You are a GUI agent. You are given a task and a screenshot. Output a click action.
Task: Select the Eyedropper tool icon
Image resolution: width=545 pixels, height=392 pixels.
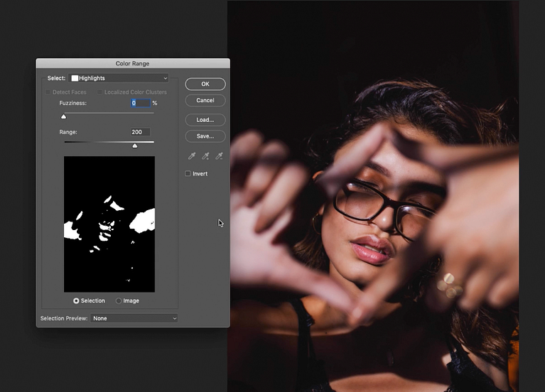pyautogui.click(x=192, y=156)
